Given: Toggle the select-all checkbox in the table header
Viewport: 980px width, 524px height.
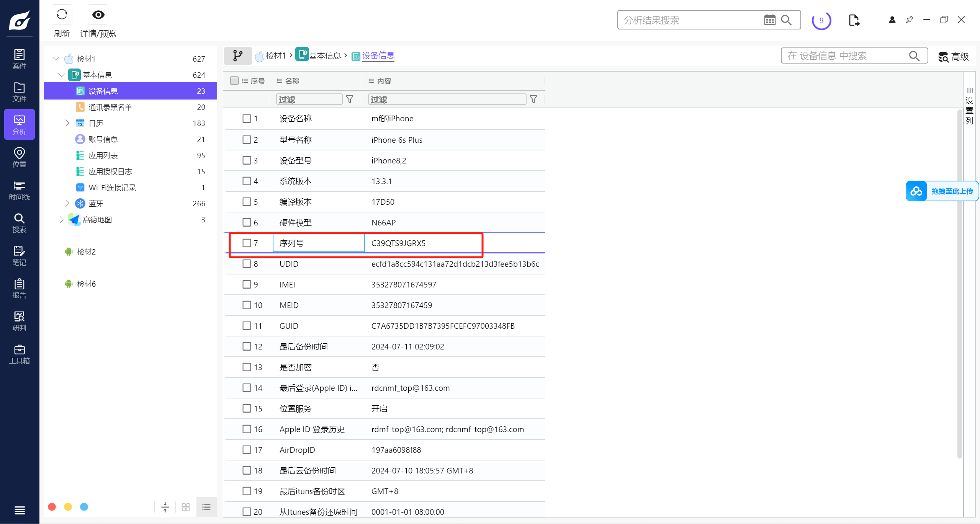Looking at the screenshot, I should [234, 81].
